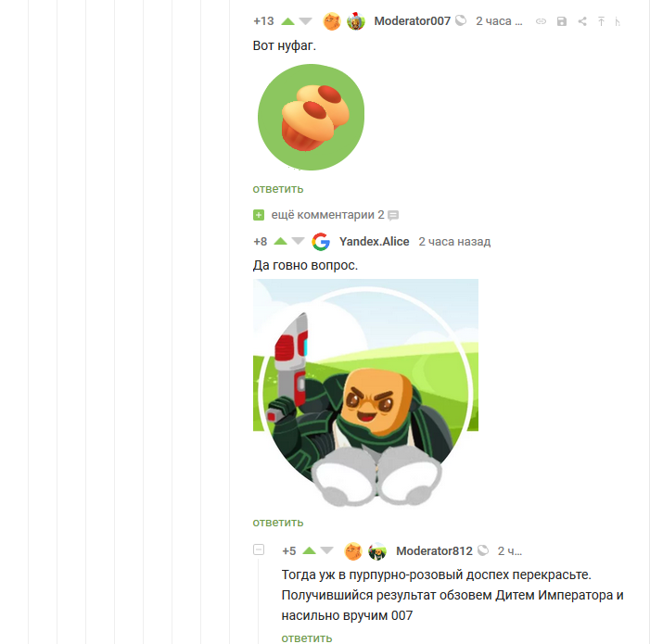Reply to the 'Да говно вопрос.' comment
Screen dimensions: 650x644
coord(278,523)
